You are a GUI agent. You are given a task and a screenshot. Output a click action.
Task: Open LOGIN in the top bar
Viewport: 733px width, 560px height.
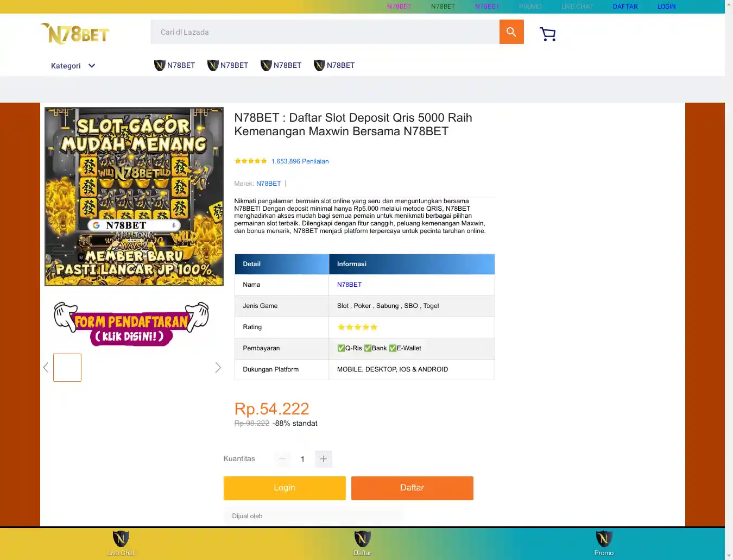(x=666, y=7)
